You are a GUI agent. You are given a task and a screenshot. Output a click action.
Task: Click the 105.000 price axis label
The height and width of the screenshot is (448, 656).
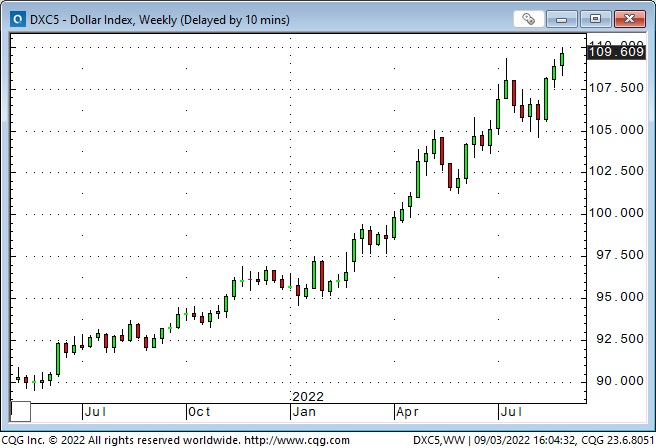pos(616,130)
